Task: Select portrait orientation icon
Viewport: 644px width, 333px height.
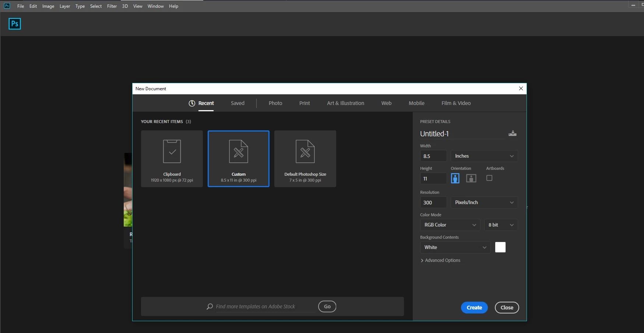Action: click(455, 178)
